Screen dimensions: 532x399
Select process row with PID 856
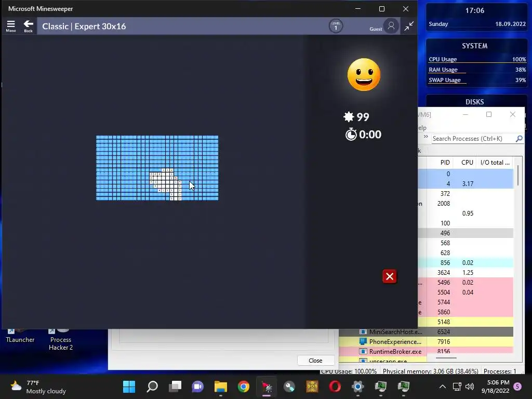coord(465,262)
